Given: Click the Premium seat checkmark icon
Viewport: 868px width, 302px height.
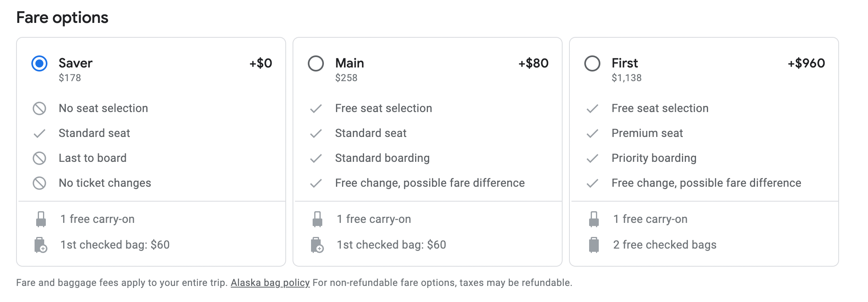Looking at the screenshot, I should 592,133.
